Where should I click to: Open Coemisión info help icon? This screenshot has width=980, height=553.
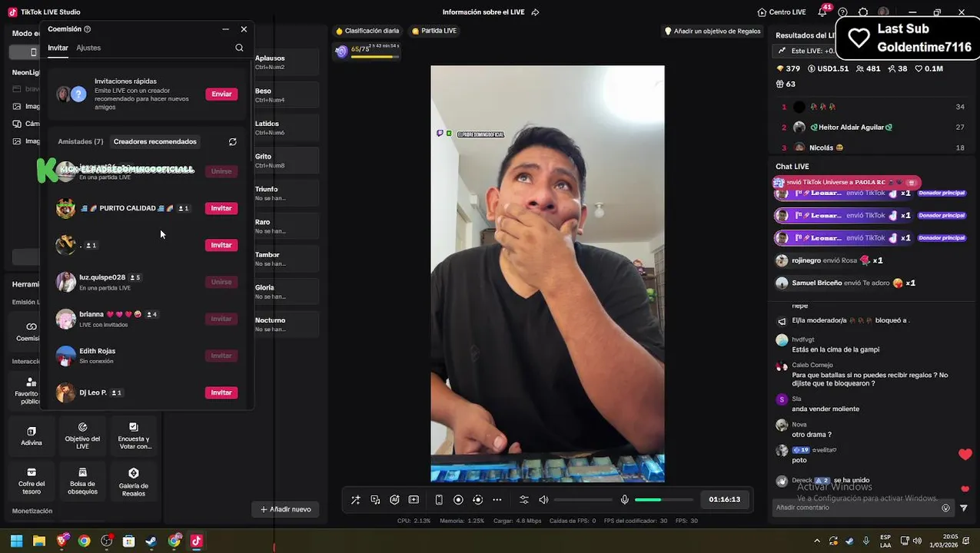click(87, 29)
